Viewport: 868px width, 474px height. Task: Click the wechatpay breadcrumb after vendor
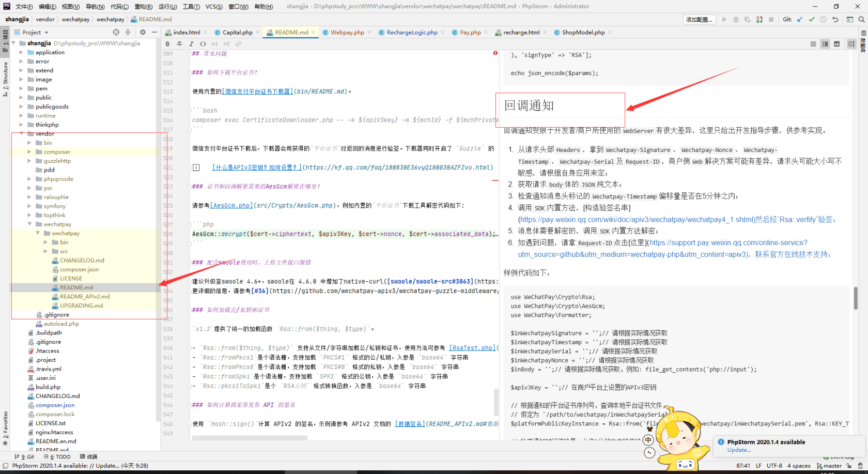75,19
